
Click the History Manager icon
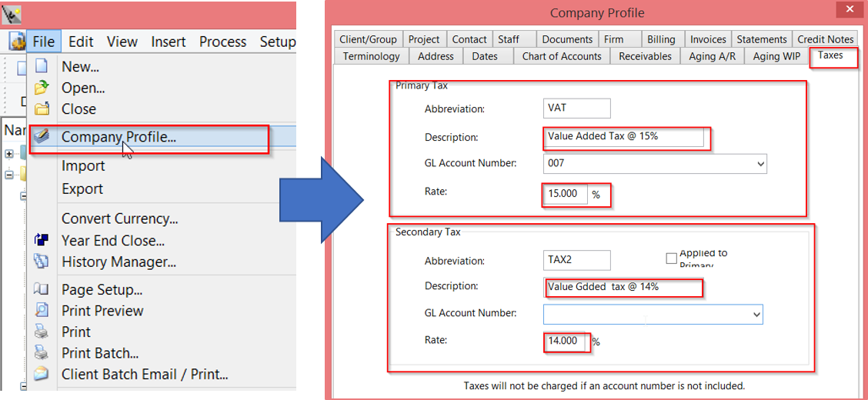[x=42, y=262]
